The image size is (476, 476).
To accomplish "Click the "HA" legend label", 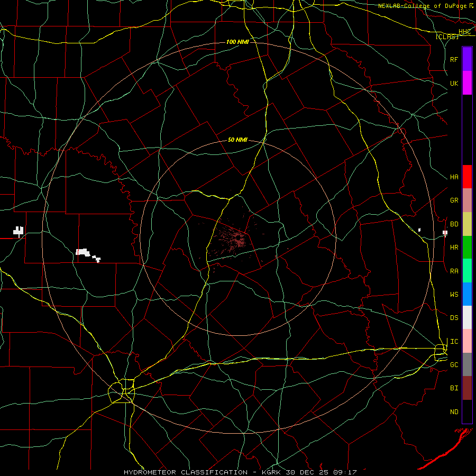I will coord(454,177).
